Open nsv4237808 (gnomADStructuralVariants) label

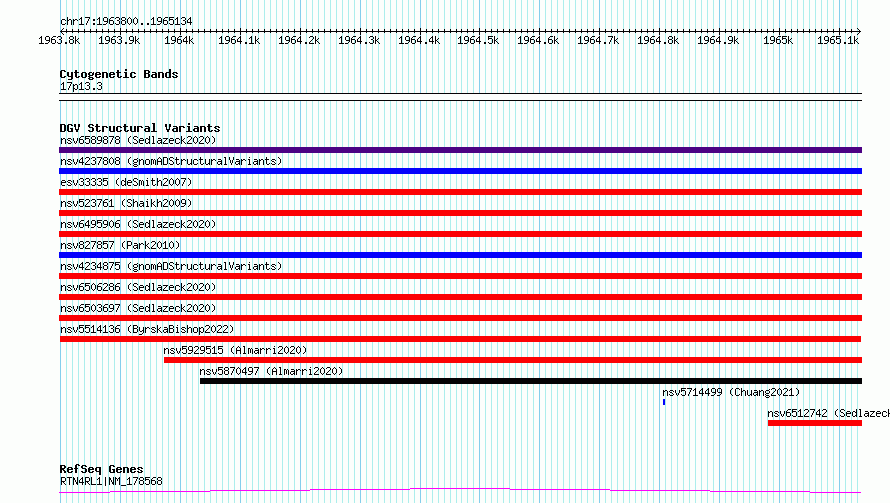[171, 161]
